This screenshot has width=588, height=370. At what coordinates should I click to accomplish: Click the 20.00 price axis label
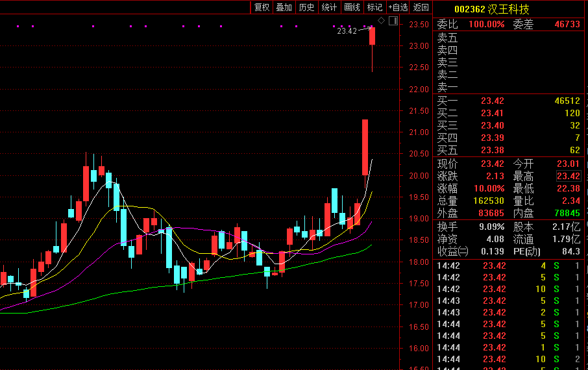[419, 176]
